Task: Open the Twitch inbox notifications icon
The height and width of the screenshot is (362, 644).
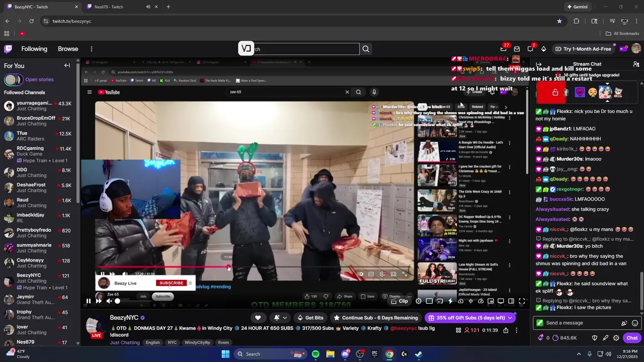Action: (x=517, y=49)
